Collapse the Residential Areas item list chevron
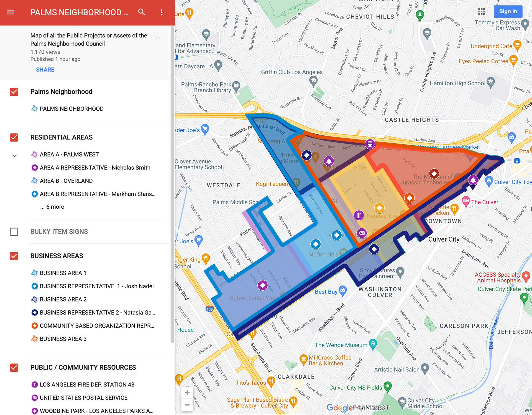532x415 pixels. (x=14, y=156)
